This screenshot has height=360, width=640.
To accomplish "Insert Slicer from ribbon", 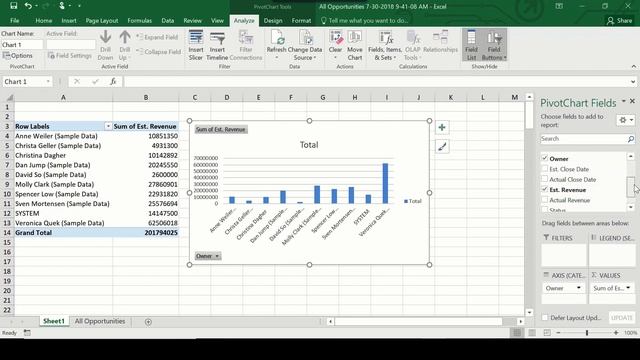I will [196, 45].
